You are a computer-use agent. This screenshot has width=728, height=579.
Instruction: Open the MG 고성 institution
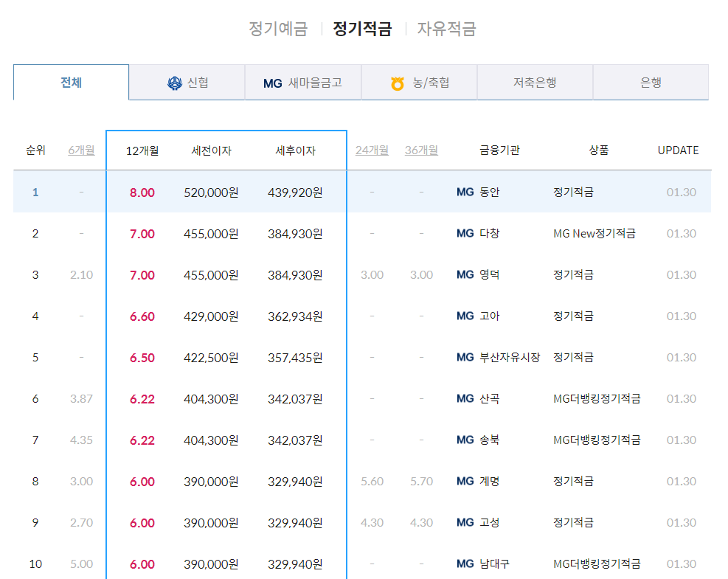click(x=478, y=522)
